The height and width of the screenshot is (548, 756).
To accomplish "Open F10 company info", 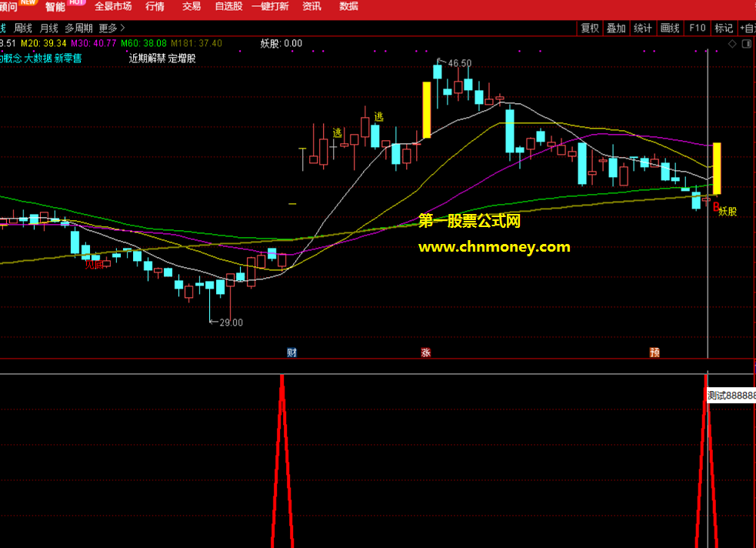I will [x=698, y=28].
